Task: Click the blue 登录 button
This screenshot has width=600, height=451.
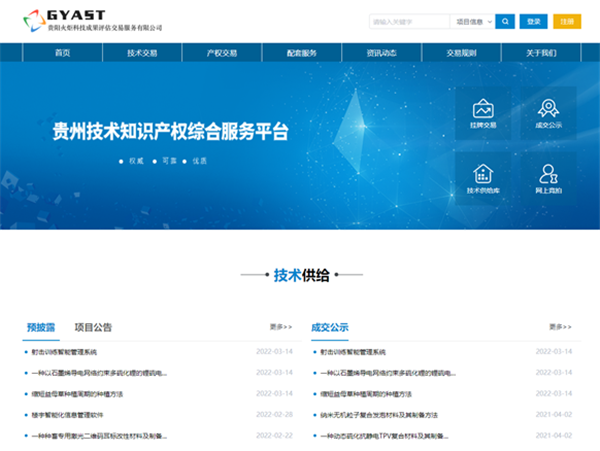Action: [x=533, y=21]
